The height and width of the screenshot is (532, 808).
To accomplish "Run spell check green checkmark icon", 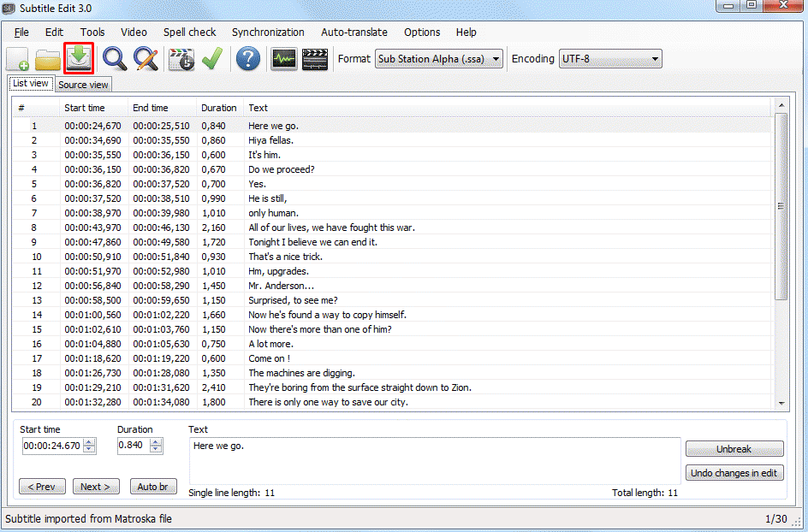I will (x=211, y=58).
